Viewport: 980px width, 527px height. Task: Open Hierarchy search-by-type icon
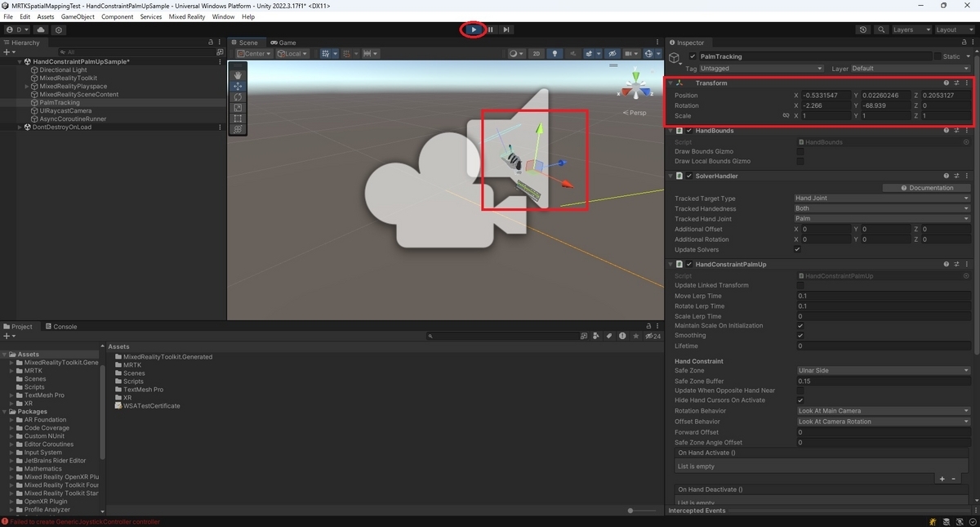pyautogui.click(x=220, y=51)
